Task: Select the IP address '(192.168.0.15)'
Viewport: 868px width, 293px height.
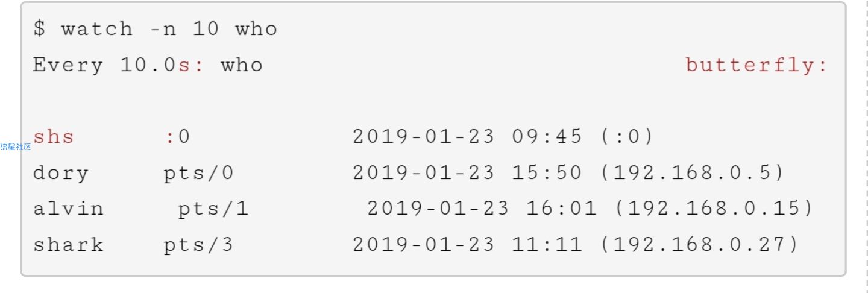Action: tap(715, 209)
